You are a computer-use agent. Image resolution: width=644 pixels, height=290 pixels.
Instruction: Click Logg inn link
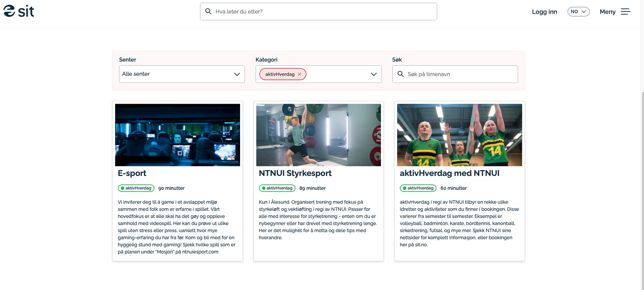click(544, 12)
